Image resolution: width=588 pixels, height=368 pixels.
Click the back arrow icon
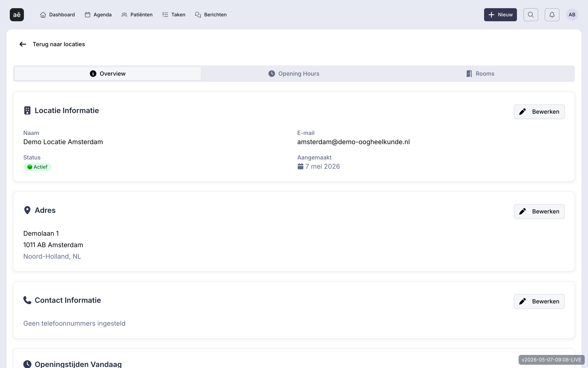click(23, 44)
